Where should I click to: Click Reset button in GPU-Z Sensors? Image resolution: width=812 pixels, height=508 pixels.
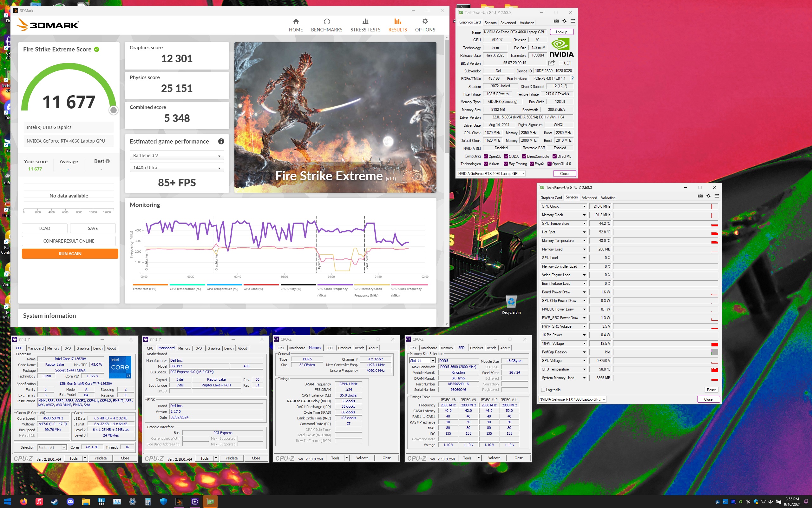(711, 390)
